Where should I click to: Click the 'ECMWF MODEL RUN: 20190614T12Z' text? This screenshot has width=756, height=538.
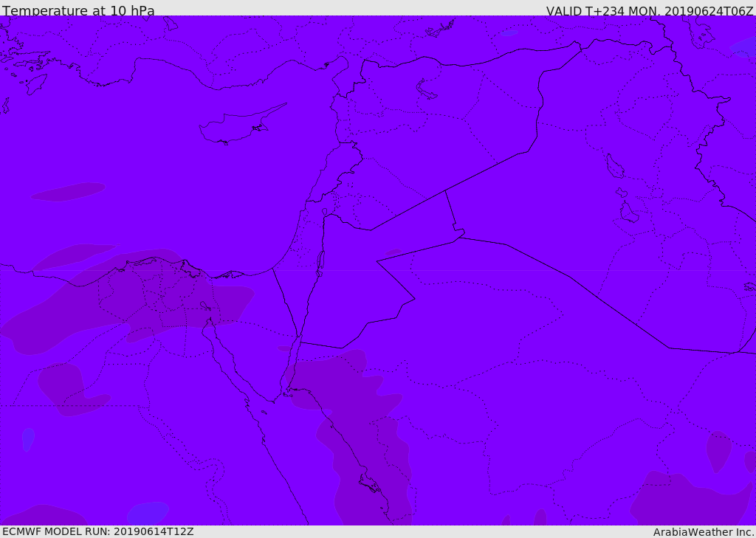point(98,532)
